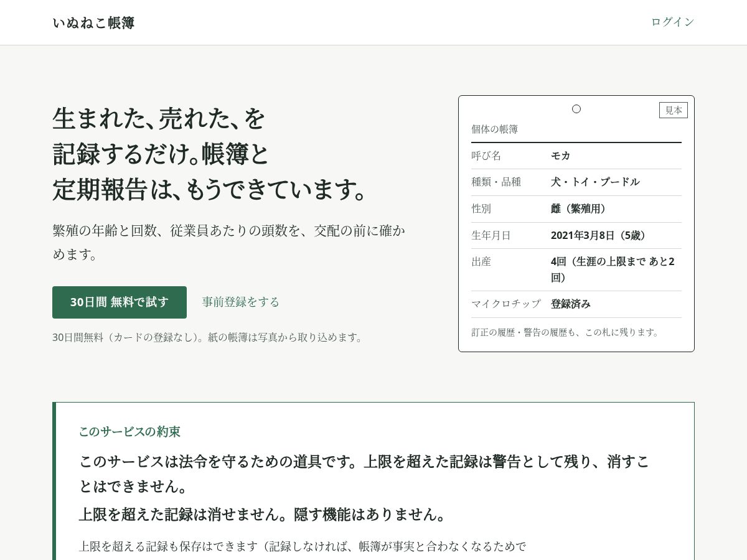Image resolution: width=747 pixels, height=560 pixels.
Task: Select the 4回 birth count value
Action: click(614, 269)
